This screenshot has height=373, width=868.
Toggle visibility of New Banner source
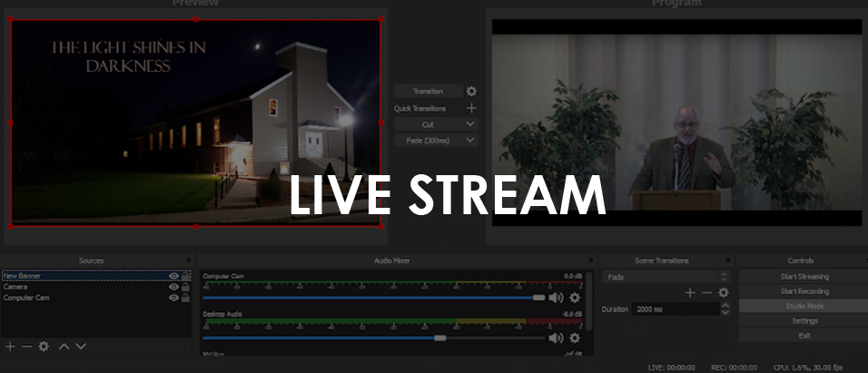click(x=173, y=276)
